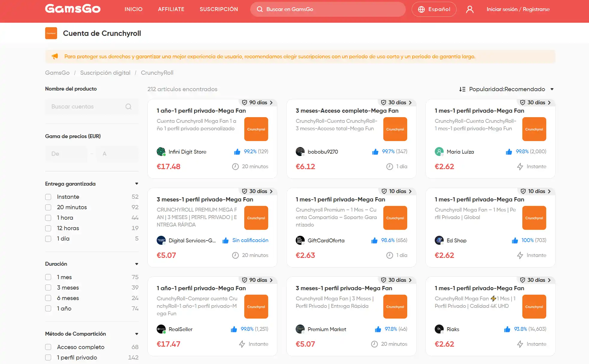
Task: Expand 90 días warranty on Infini Digit Store card
Action: [x=258, y=103]
